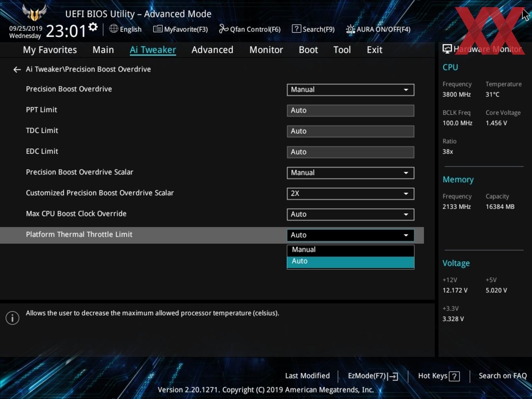Screen dimensions: 532x399
Task: Switch to My Favorites tab
Action: [50, 50]
